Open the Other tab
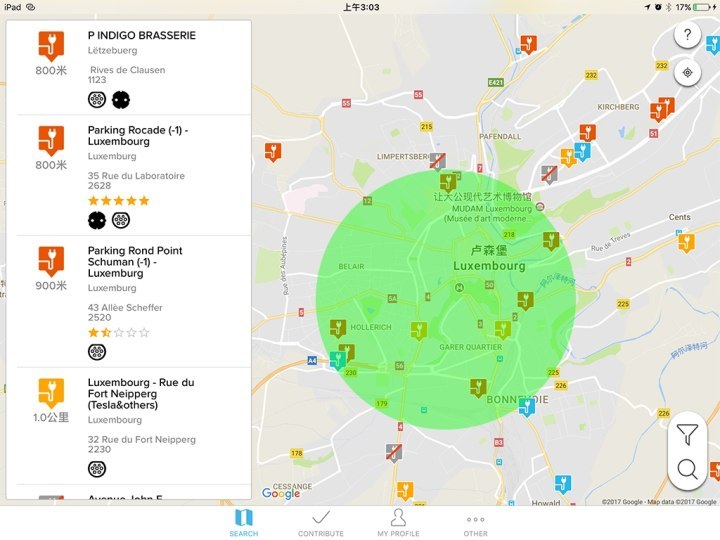 point(475,525)
